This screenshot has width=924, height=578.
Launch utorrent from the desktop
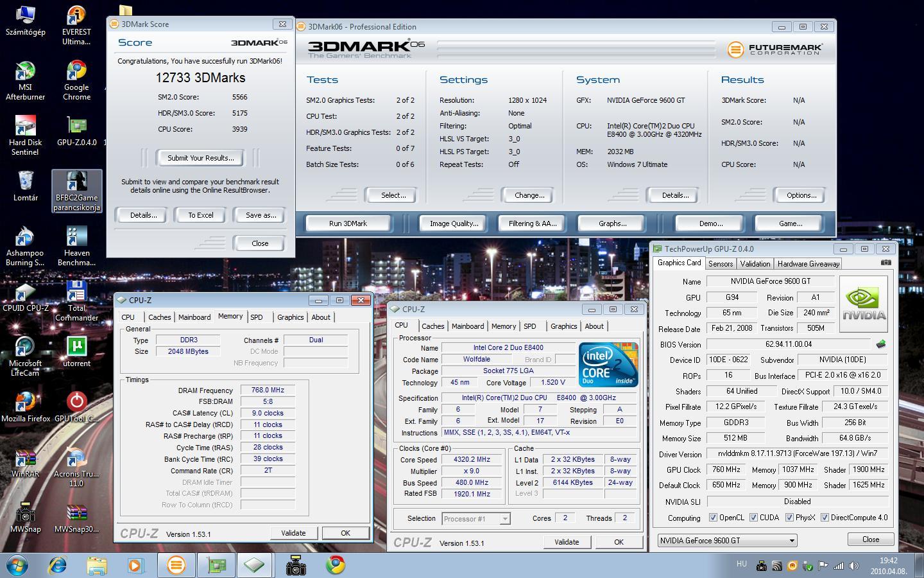pyautogui.click(x=76, y=352)
